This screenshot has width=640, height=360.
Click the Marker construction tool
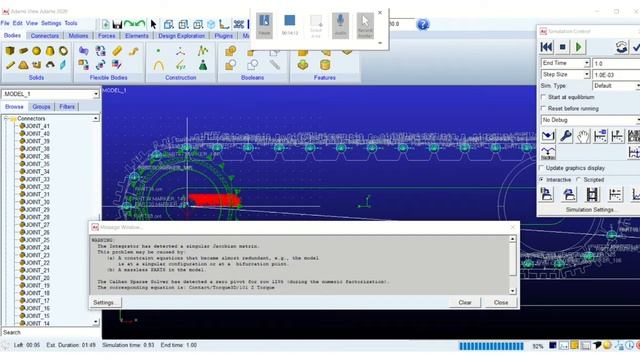[x=180, y=51]
